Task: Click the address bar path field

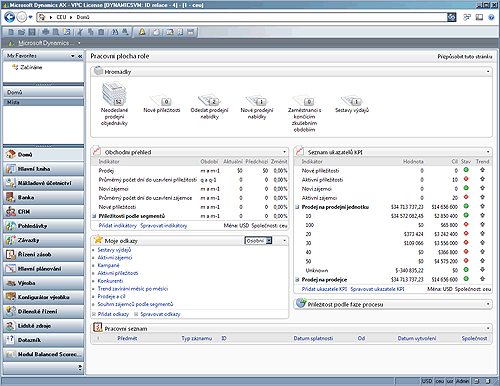Action: pos(242,17)
